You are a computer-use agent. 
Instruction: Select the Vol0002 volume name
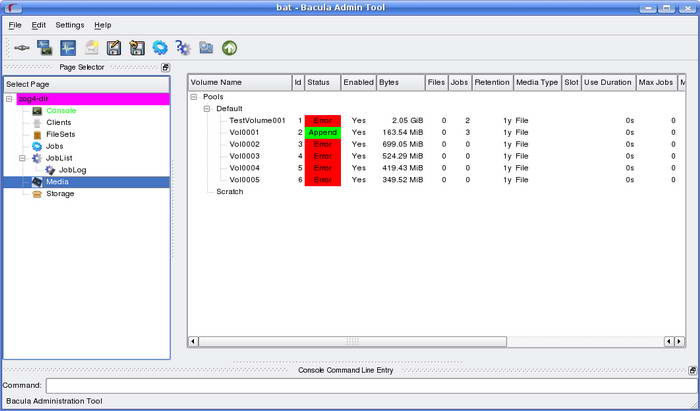click(244, 144)
